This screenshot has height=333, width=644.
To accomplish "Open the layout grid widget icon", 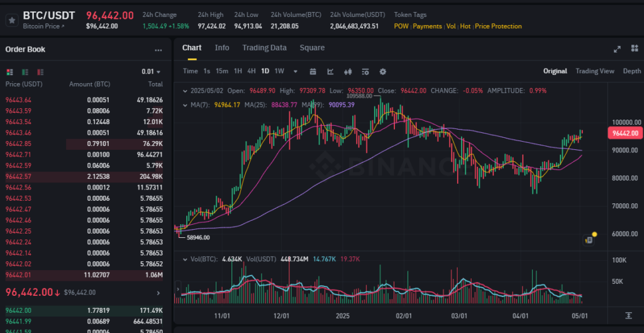I will 635,48.
